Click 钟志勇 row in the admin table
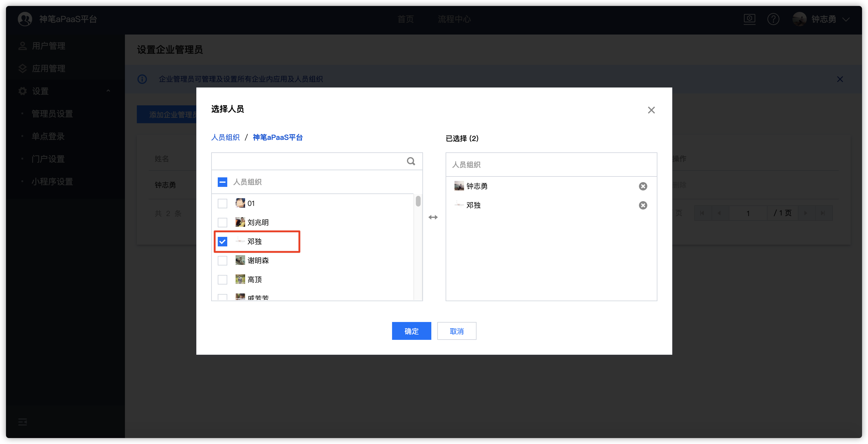The width and height of the screenshot is (868, 444). [x=165, y=185]
